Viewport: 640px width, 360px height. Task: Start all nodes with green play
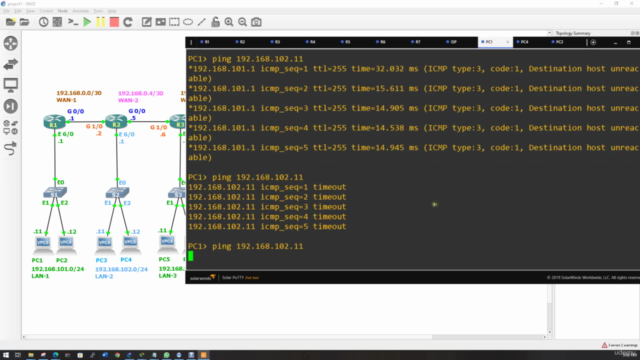click(87, 22)
